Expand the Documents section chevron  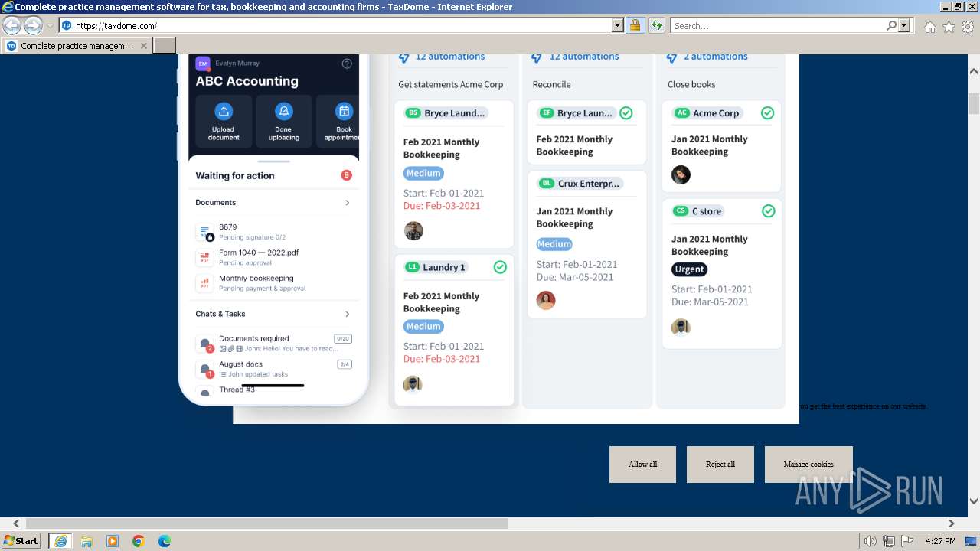(x=347, y=203)
